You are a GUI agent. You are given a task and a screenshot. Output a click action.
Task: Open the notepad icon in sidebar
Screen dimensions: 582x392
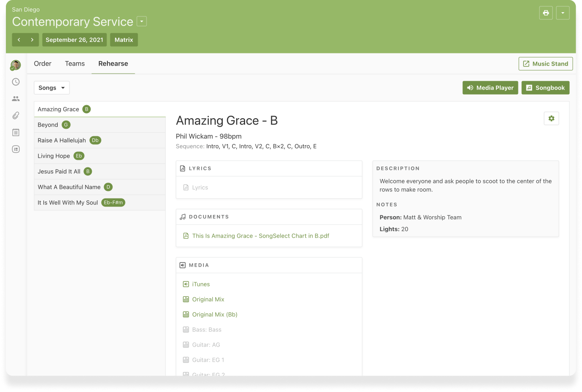point(16,132)
